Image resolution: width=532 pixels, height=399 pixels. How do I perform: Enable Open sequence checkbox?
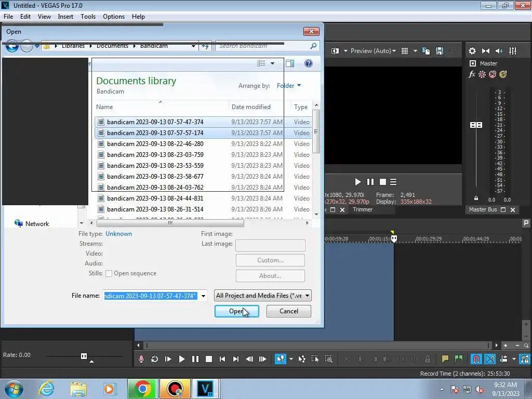pyautogui.click(x=109, y=273)
